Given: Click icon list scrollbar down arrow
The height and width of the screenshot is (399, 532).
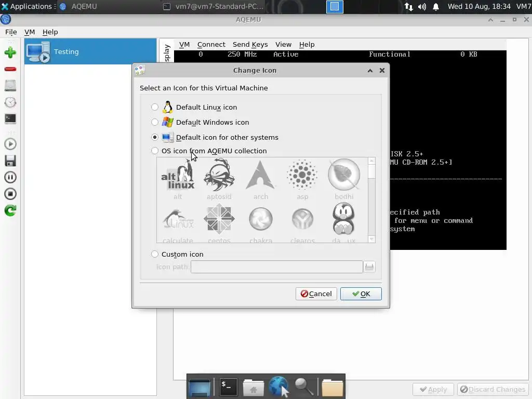Looking at the screenshot, I should [x=371, y=239].
